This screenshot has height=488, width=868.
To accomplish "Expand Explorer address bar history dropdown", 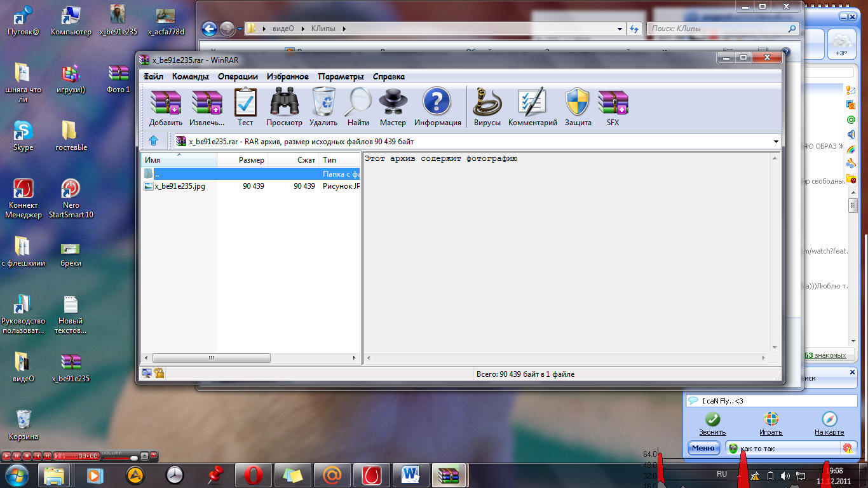I will 620,29.
